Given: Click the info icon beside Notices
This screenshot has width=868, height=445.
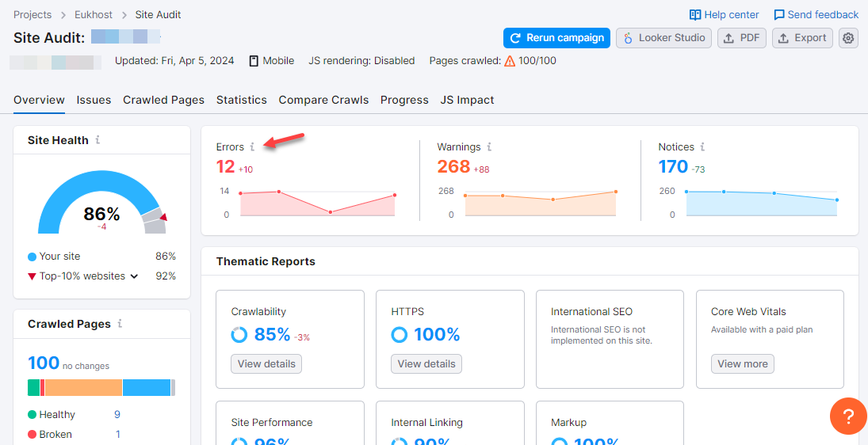Looking at the screenshot, I should click(702, 146).
